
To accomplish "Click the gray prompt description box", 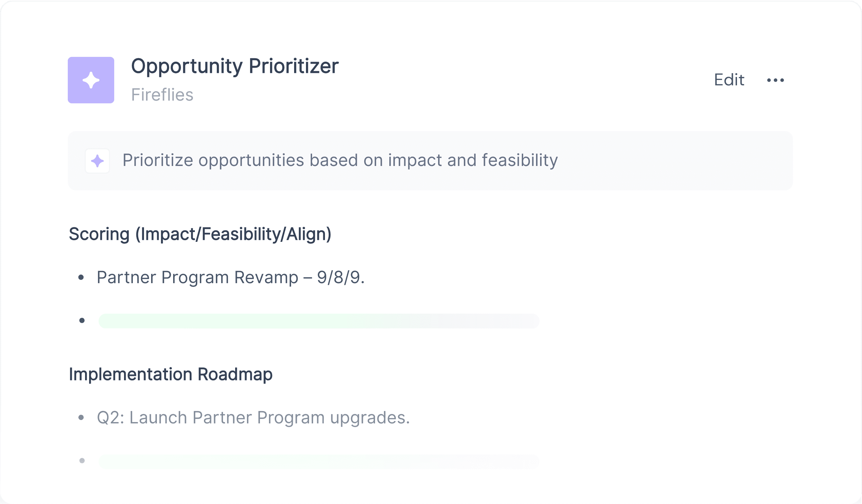I will (x=430, y=161).
